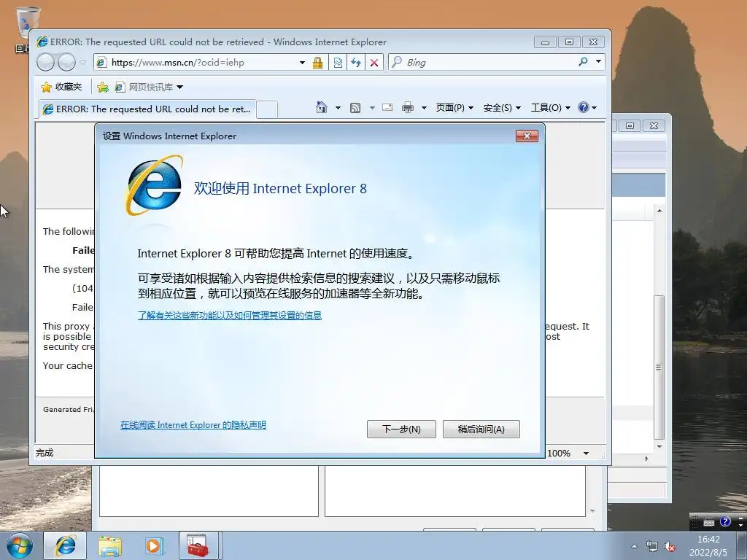Click the add to favorites bar icon
The image size is (747, 560).
[102, 87]
